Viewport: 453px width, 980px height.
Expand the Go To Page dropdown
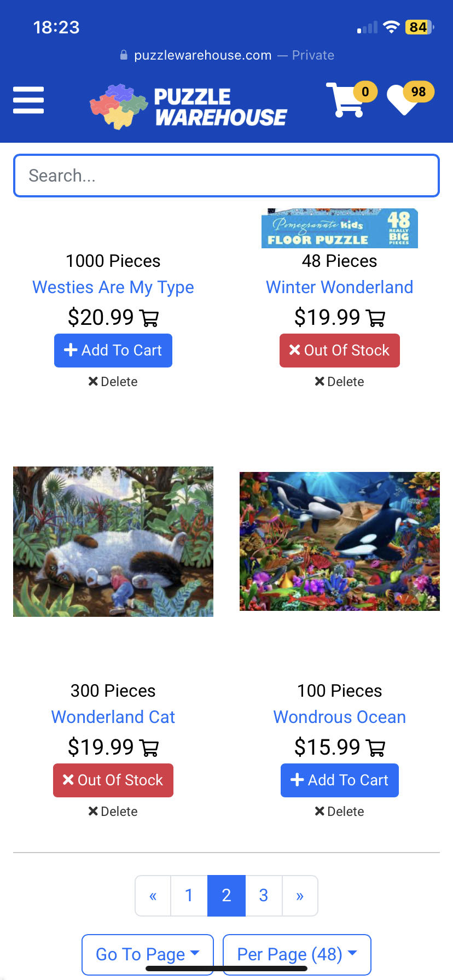147,954
